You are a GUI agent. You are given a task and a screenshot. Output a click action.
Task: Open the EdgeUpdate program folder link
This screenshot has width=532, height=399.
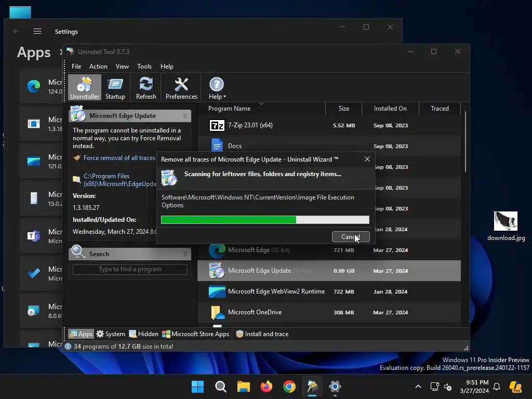pyautogui.click(x=120, y=180)
